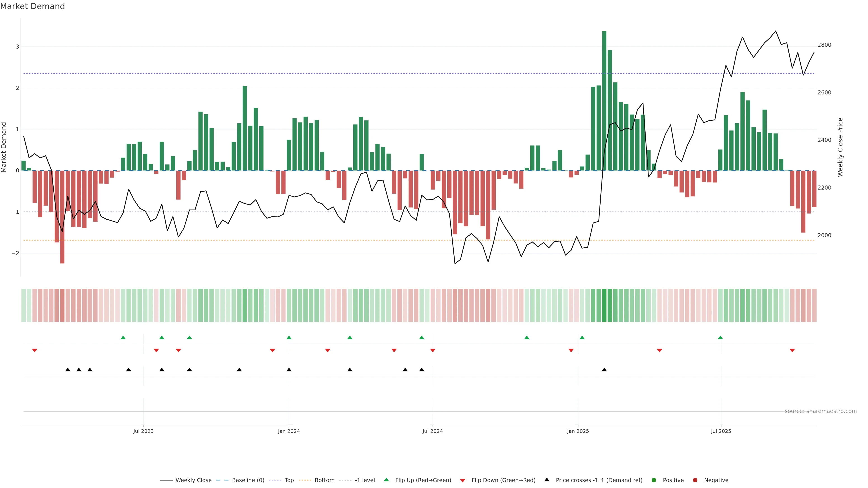Click the source: sharemaestro.com text
868x488 pixels.
pos(821,411)
